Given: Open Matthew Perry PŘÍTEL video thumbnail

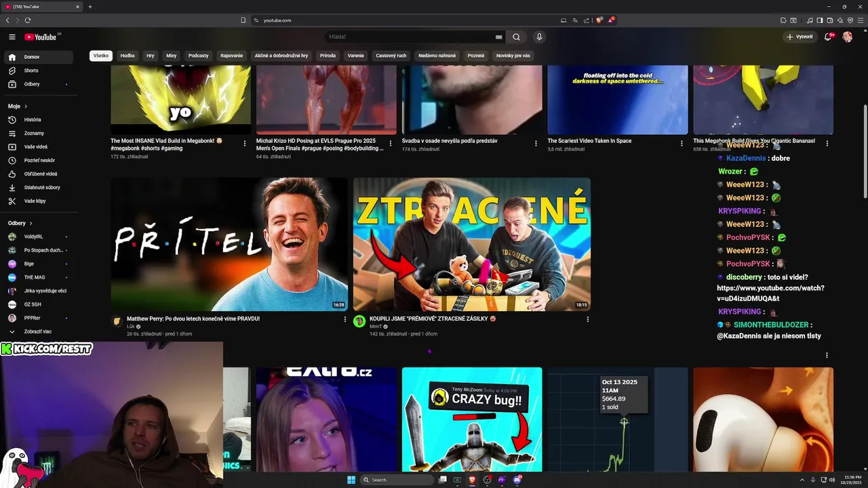Looking at the screenshot, I should coord(229,244).
